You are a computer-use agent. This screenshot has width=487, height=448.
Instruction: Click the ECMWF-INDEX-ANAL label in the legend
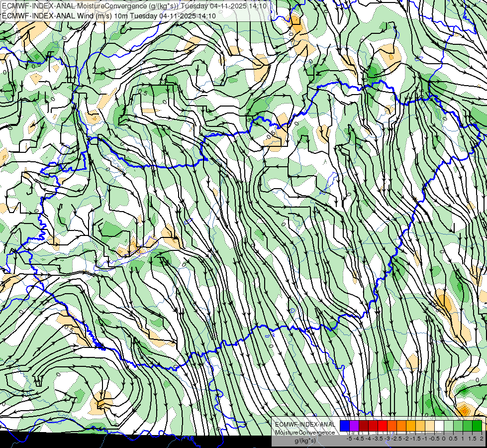(x=305, y=425)
